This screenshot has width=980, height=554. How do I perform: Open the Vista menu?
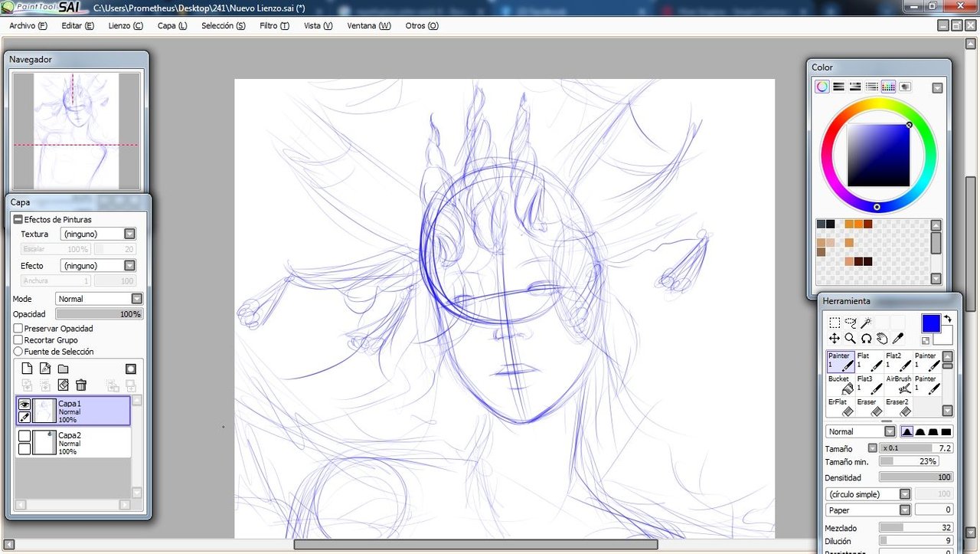tap(318, 25)
